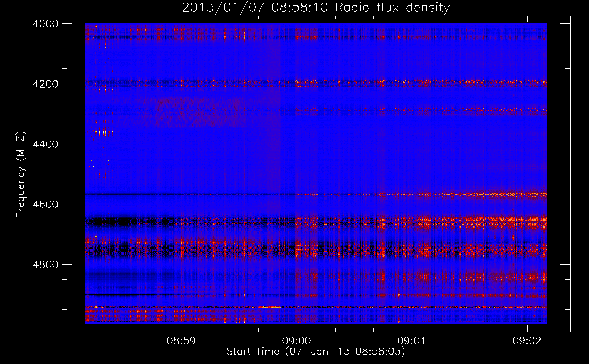
Task: Click the "Start Time (07-Jan-13 08:58:03)" axis label
Action: pos(316,352)
